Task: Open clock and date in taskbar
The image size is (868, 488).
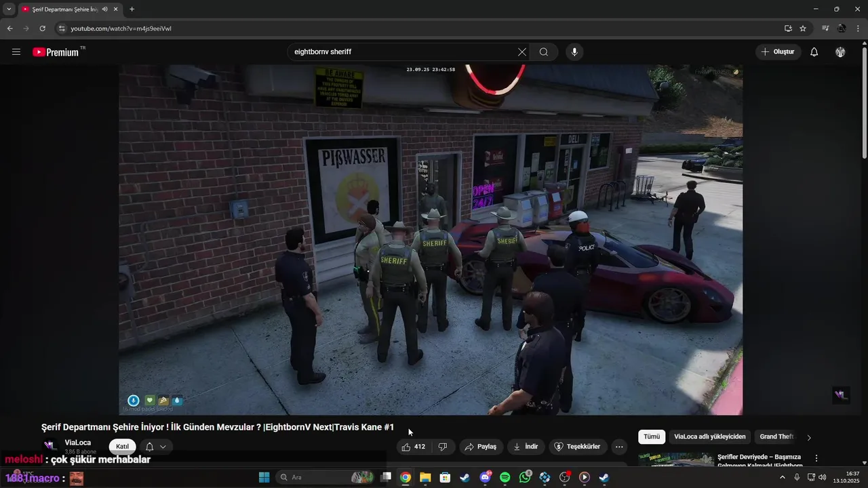Action: tap(846, 477)
